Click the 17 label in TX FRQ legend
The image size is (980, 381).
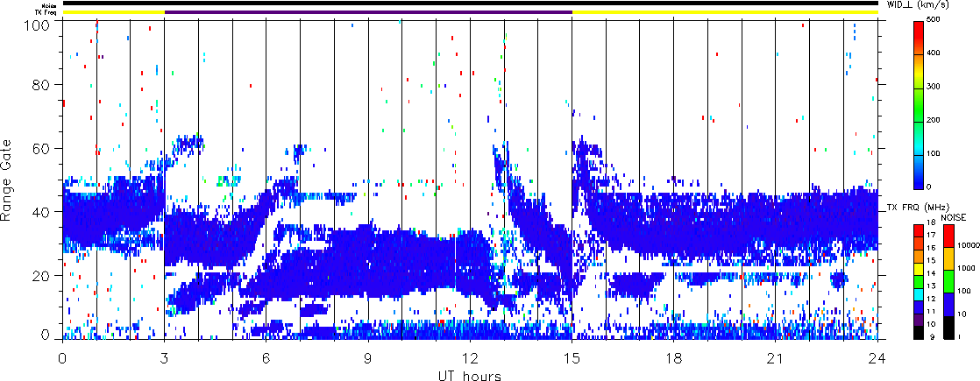(x=931, y=235)
